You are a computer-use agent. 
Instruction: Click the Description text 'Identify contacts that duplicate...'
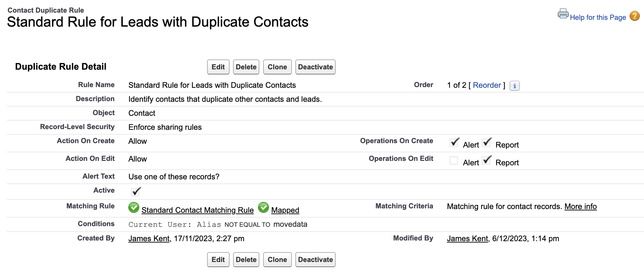(x=225, y=99)
